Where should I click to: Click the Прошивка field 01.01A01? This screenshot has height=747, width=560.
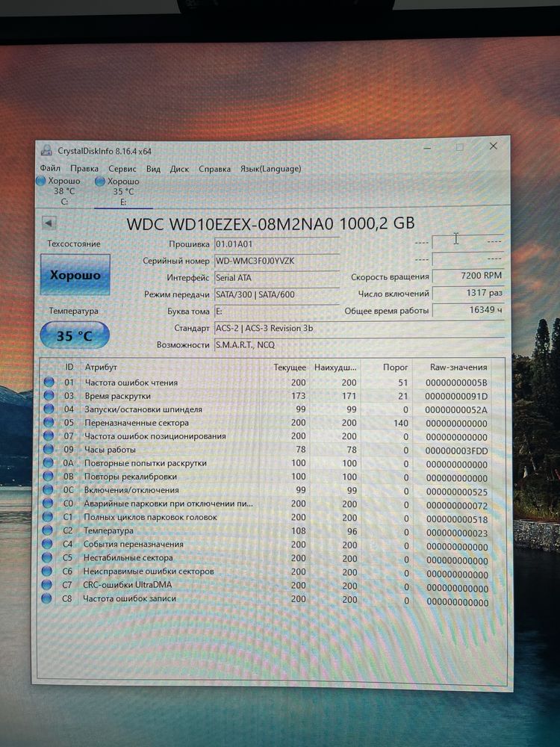pos(277,244)
